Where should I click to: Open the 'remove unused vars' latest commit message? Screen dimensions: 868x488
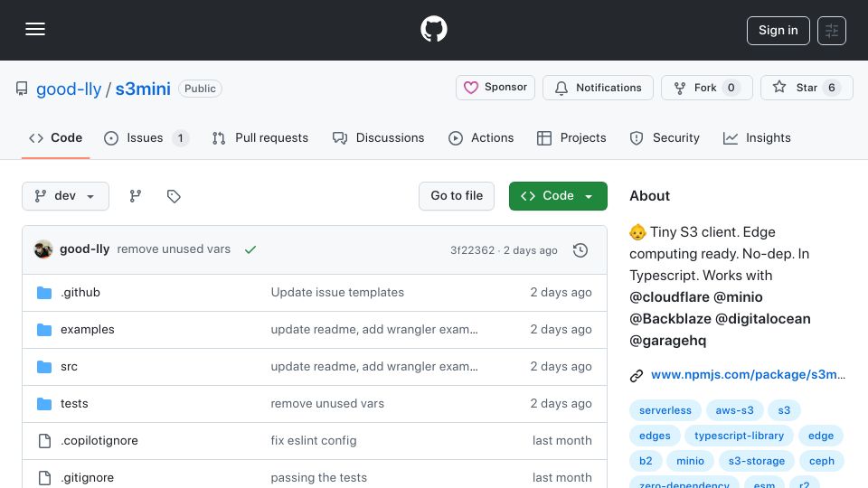click(x=174, y=249)
